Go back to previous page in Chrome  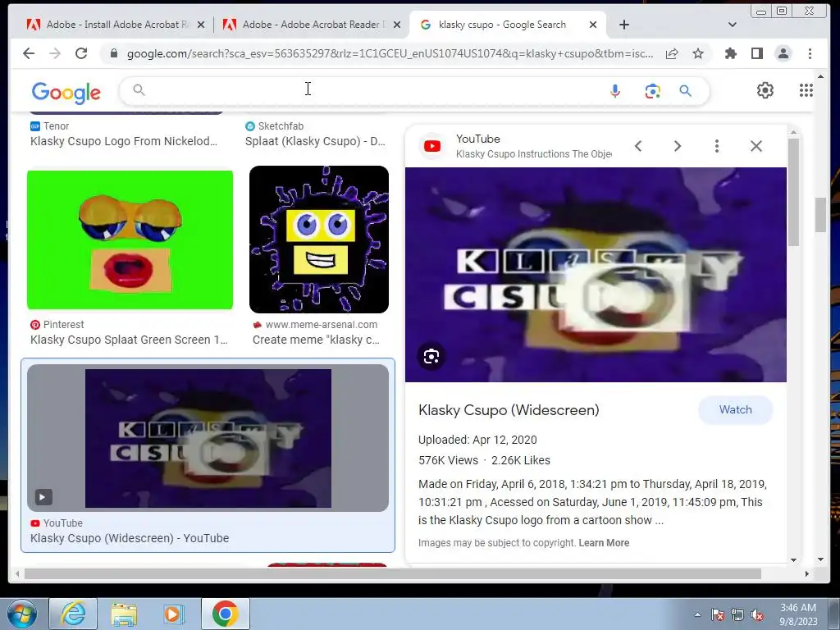click(29, 53)
